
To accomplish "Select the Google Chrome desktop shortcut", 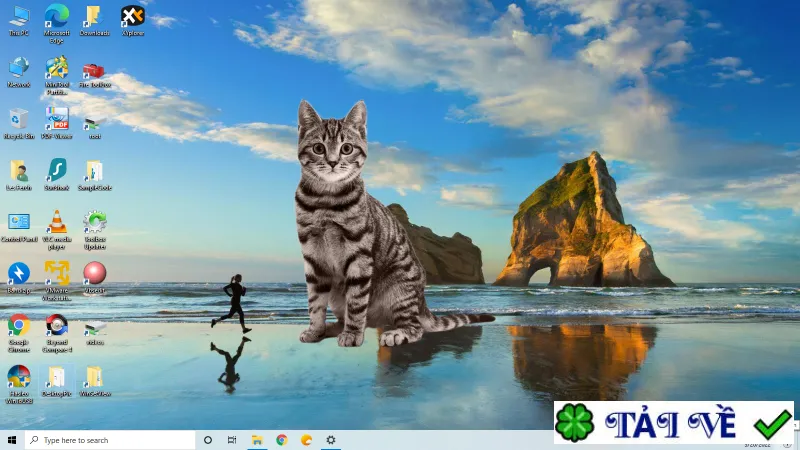I will pos(19,333).
